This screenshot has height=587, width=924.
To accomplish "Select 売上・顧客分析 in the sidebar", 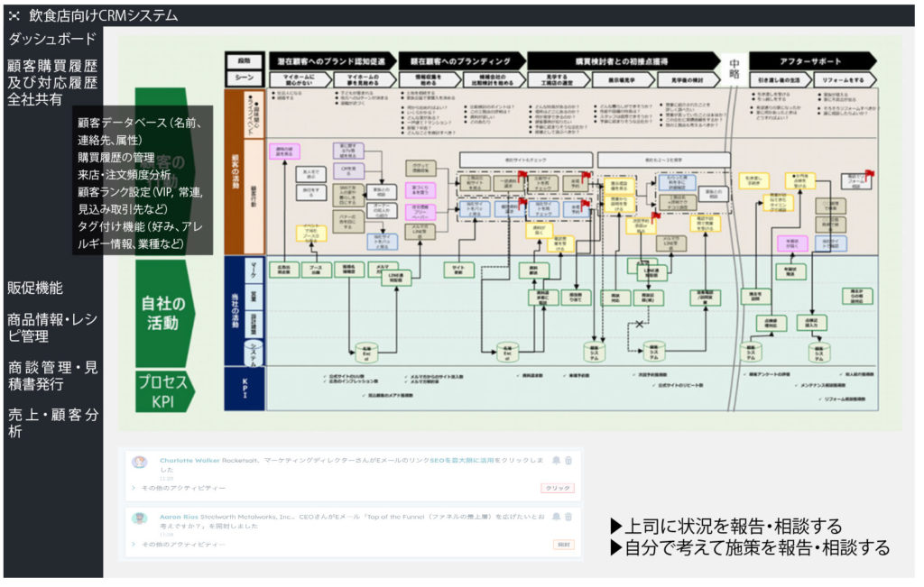I will click(x=52, y=423).
